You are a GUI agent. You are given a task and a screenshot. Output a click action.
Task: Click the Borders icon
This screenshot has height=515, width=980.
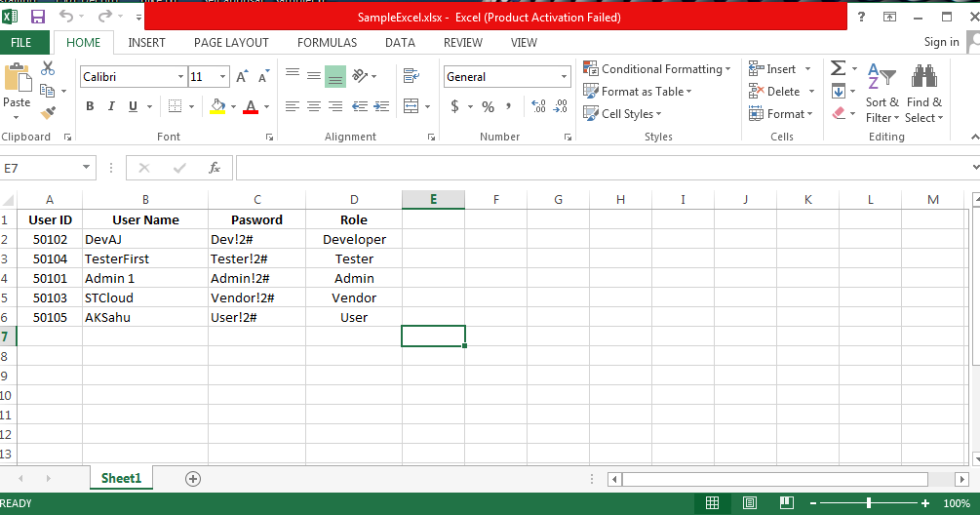point(175,106)
